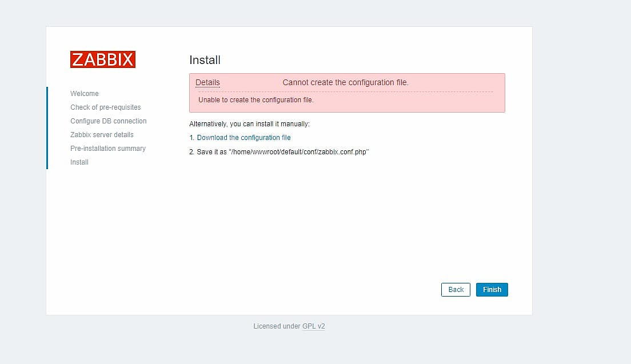Click the step number 1 before Download
The width and height of the screenshot is (631, 364).
pos(191,138)
